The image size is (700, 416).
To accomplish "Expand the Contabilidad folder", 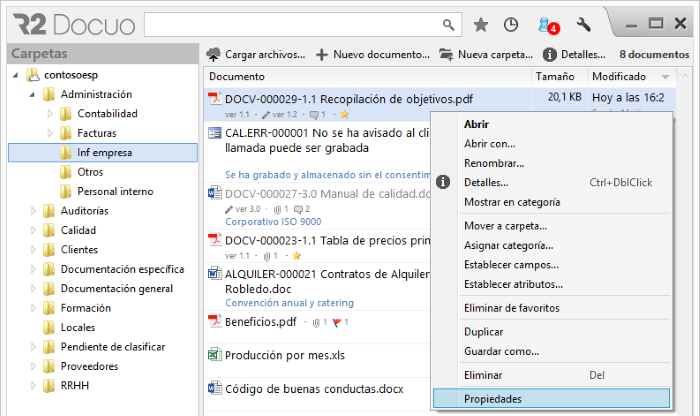I will (50, 114).
